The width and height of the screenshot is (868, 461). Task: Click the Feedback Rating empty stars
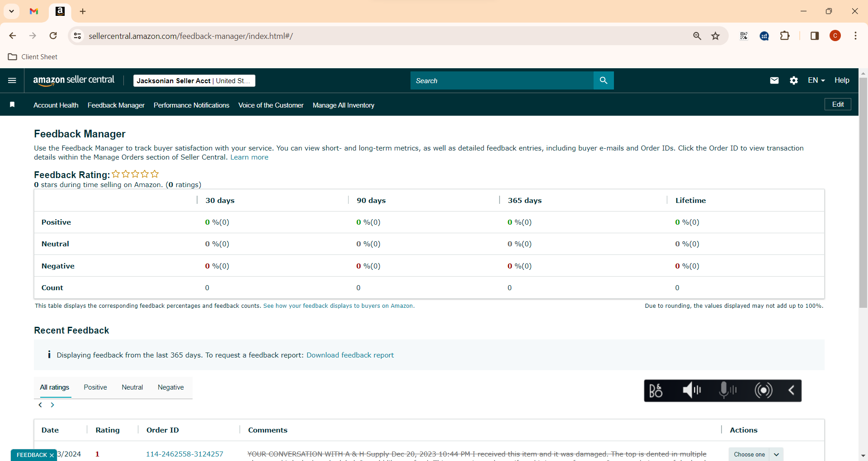click(x=136, y=174)
